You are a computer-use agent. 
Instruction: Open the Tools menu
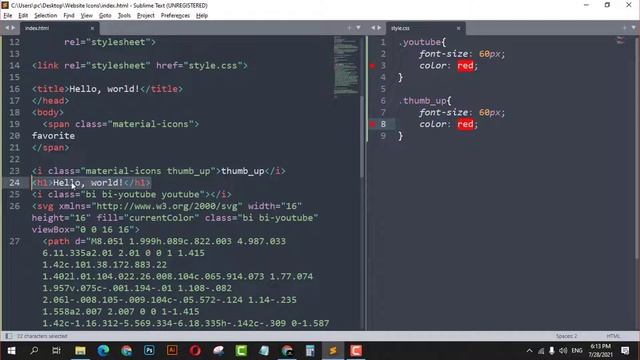coord(124,16)
